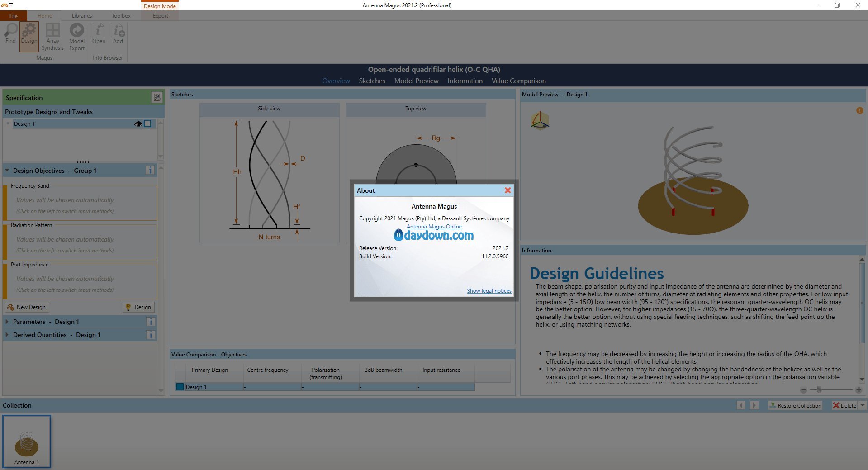Select the Model Preview view tab

point(417,81)
